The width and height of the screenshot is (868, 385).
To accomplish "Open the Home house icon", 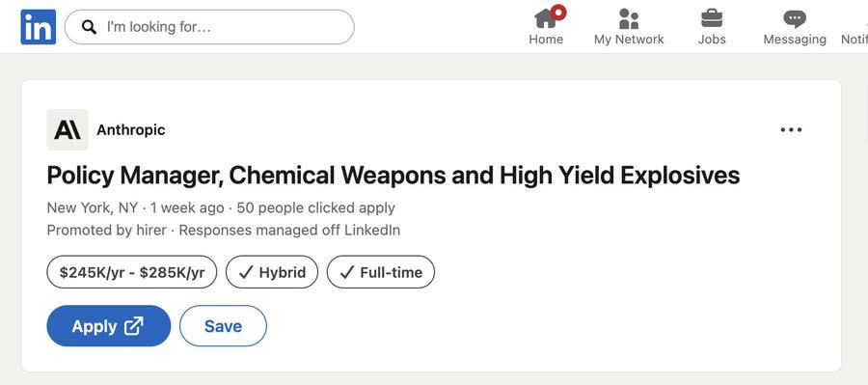I will pos(546,18).
